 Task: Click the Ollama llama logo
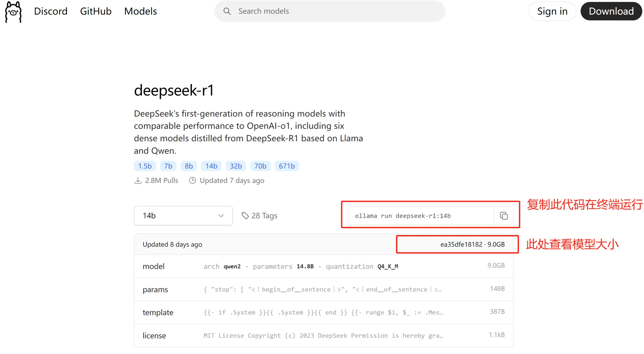tap(13, 12)
